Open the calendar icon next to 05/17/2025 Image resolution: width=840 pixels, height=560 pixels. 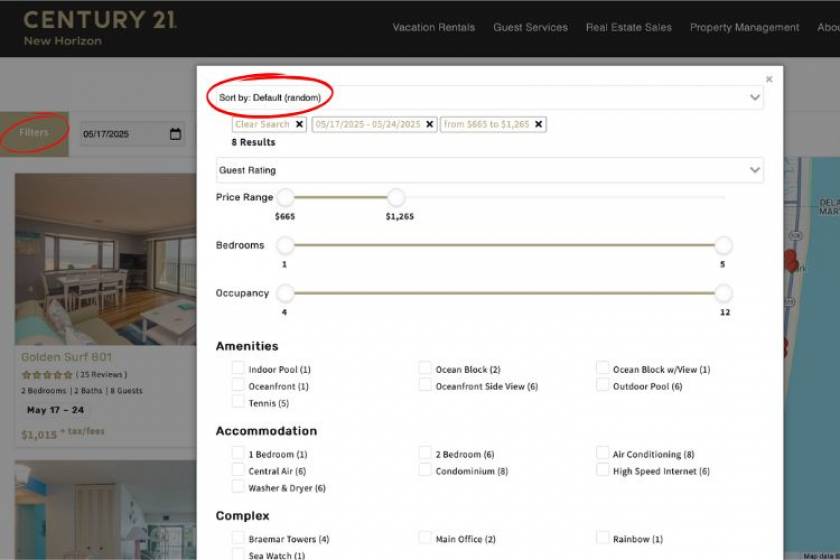click(x=175, y=134)
